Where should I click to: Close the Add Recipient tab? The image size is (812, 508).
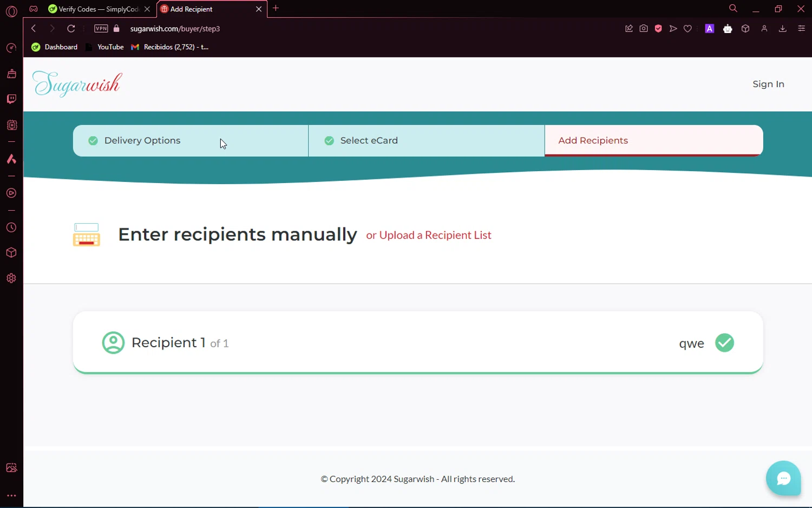(259, 9)
